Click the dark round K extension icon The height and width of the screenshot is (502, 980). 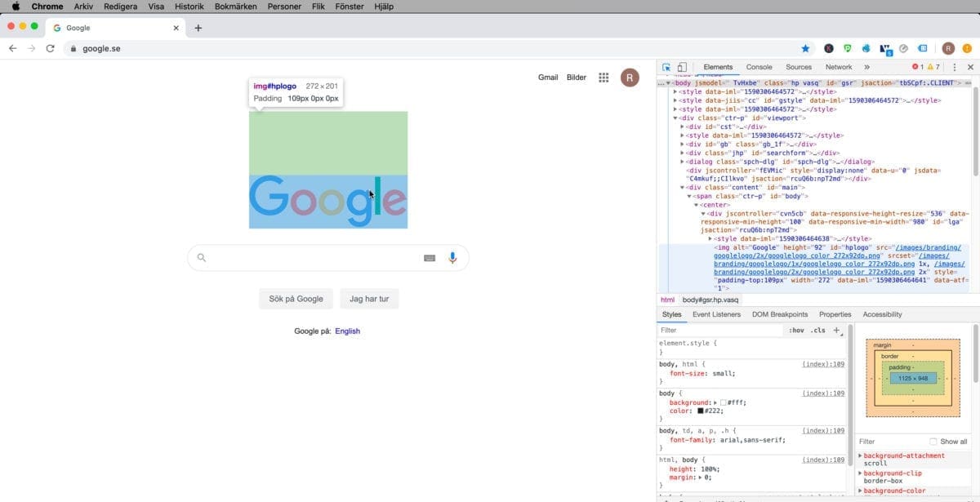(x=829, y=48)
